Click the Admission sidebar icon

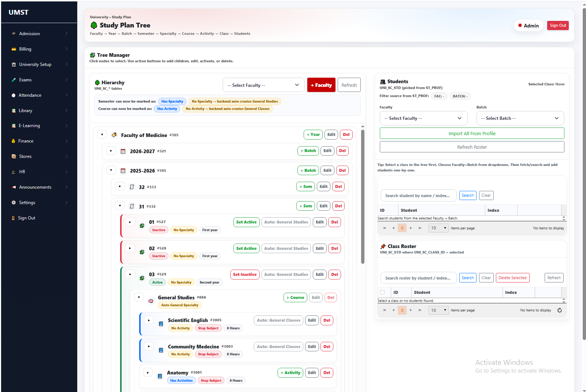pyautogui.click(x=14, y=34)
